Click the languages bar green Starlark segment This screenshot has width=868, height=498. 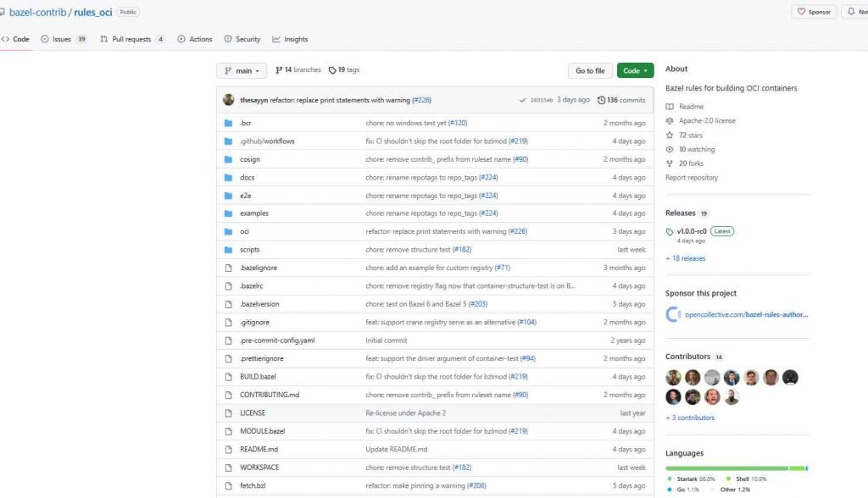[726, 468]
